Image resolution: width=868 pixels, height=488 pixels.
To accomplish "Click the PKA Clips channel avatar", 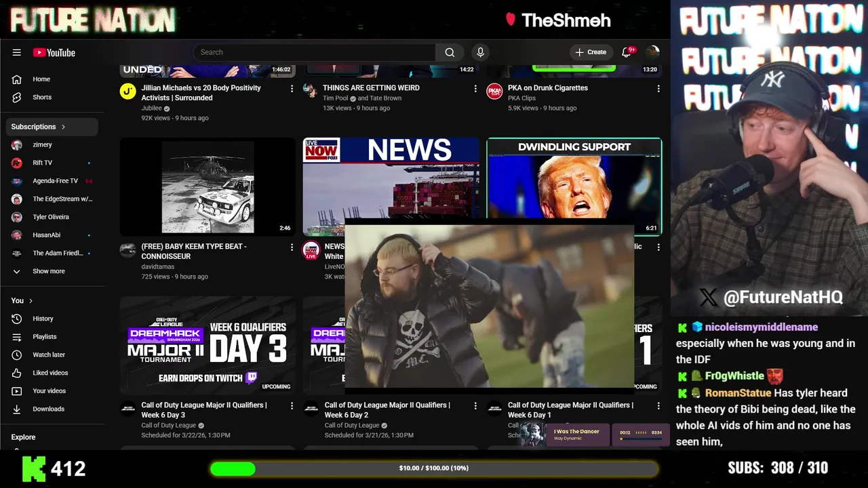I will 494,91.
